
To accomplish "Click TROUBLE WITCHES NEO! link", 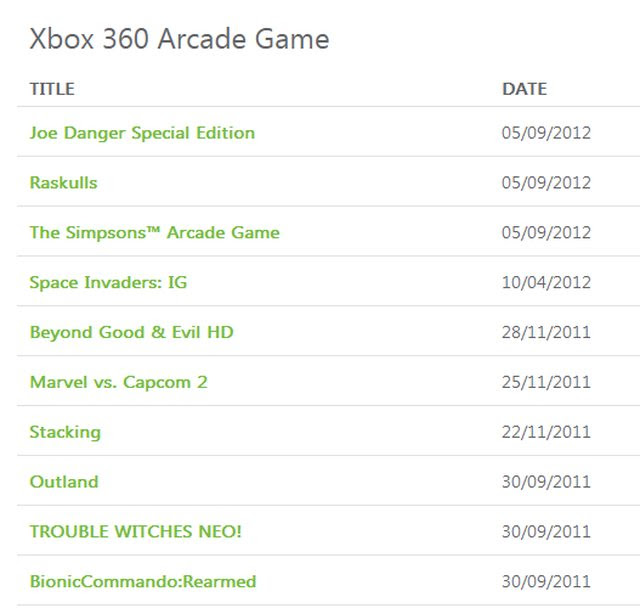I will pos(136,532).
